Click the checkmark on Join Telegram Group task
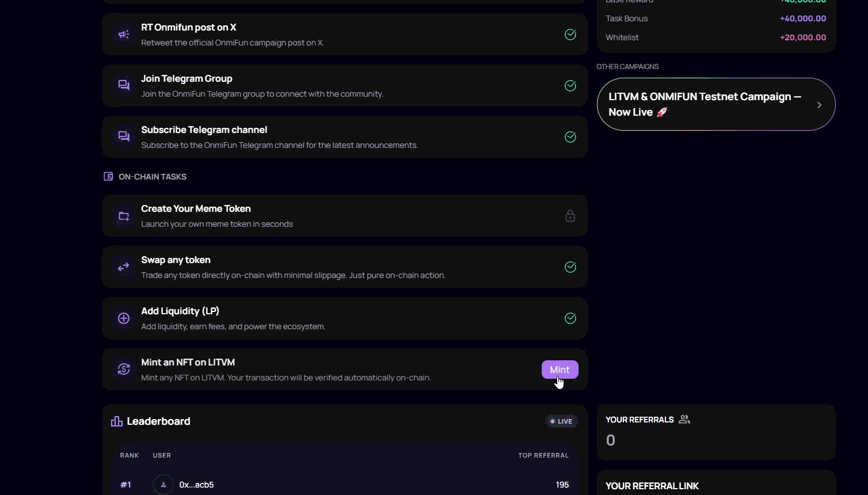Screen dimensions: 868x495 click(570, 86)
